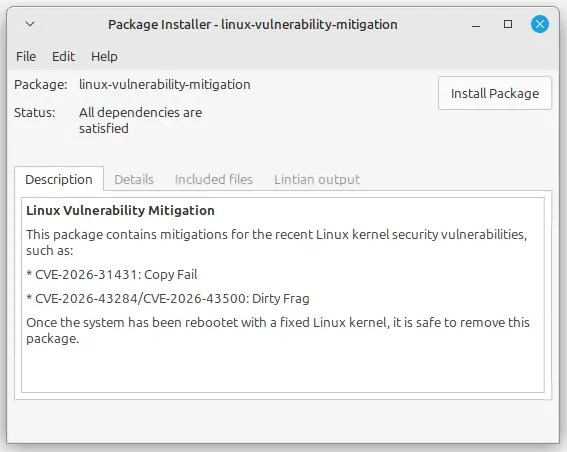
Task: Close the Package Installer window
Action: 540,24
